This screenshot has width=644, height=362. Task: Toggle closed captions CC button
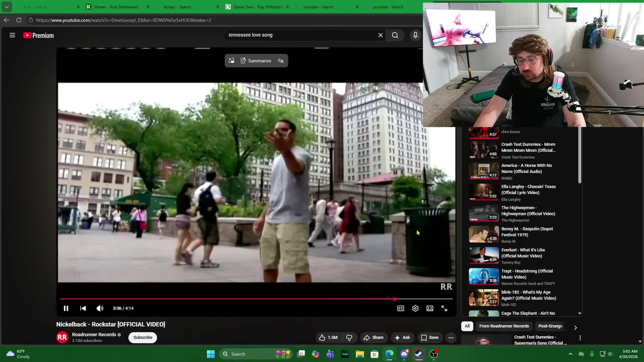pyautogui.click(x=400, y=308)
